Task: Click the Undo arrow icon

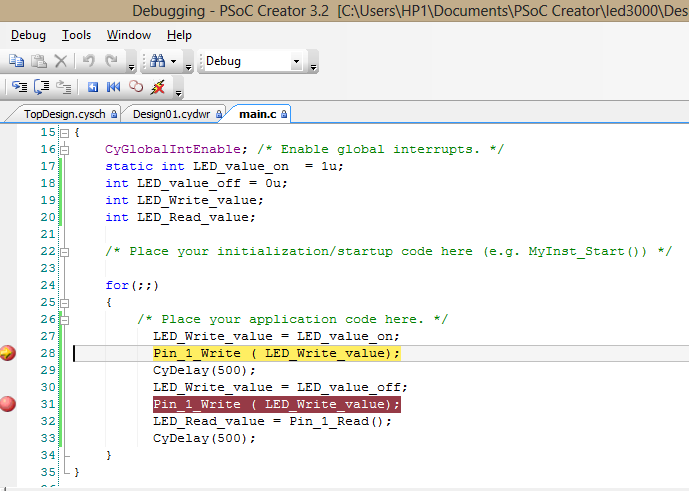Action: [x=89, y=61]
